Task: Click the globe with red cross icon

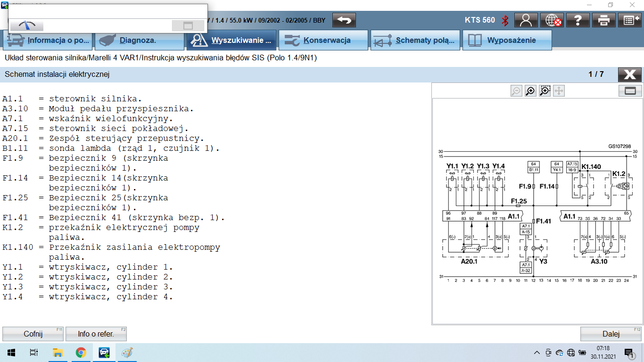Action: pyautogui.click(x=552, y=20)
